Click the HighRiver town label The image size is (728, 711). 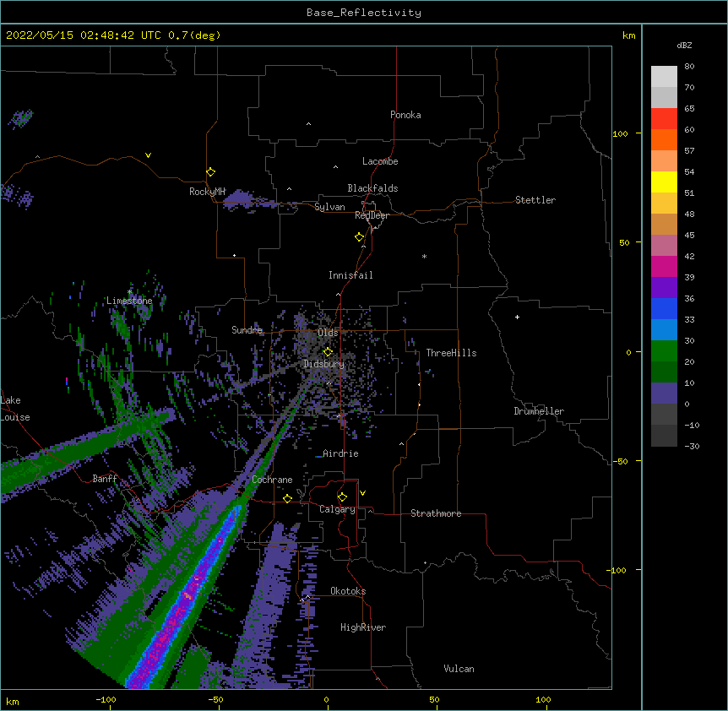pos(363,627)
